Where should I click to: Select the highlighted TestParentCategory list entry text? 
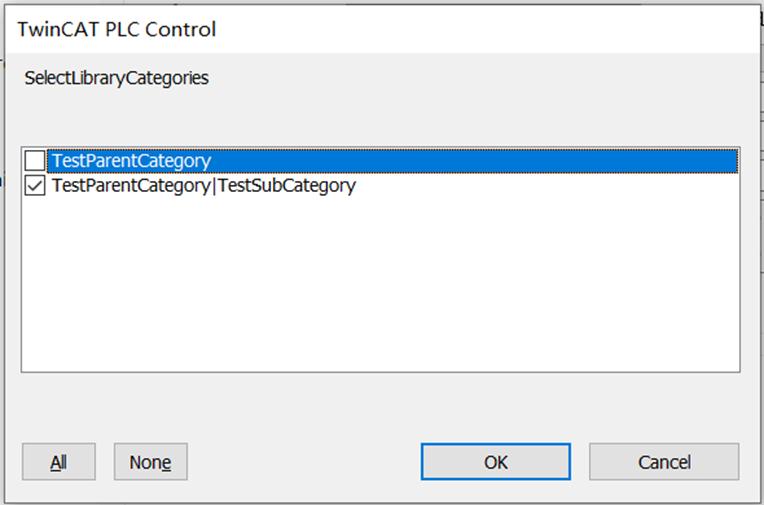131,161
